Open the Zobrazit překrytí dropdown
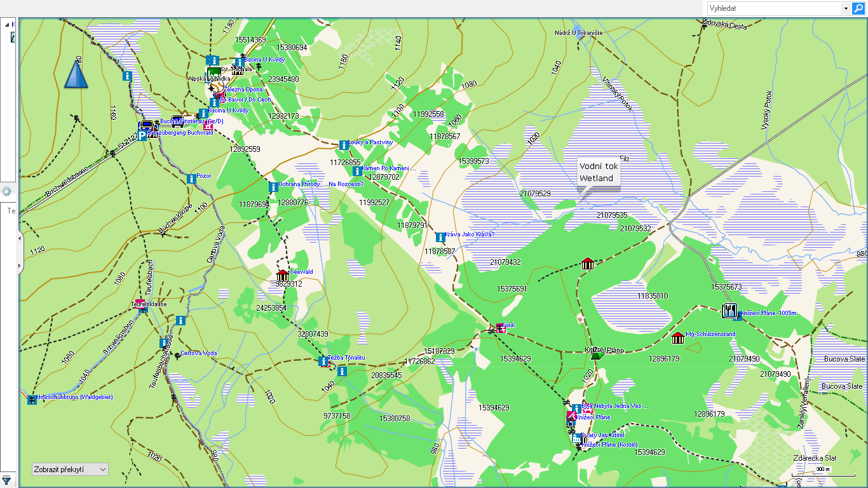868x488 pixels. pyautogui.click(x=70, y=469)
